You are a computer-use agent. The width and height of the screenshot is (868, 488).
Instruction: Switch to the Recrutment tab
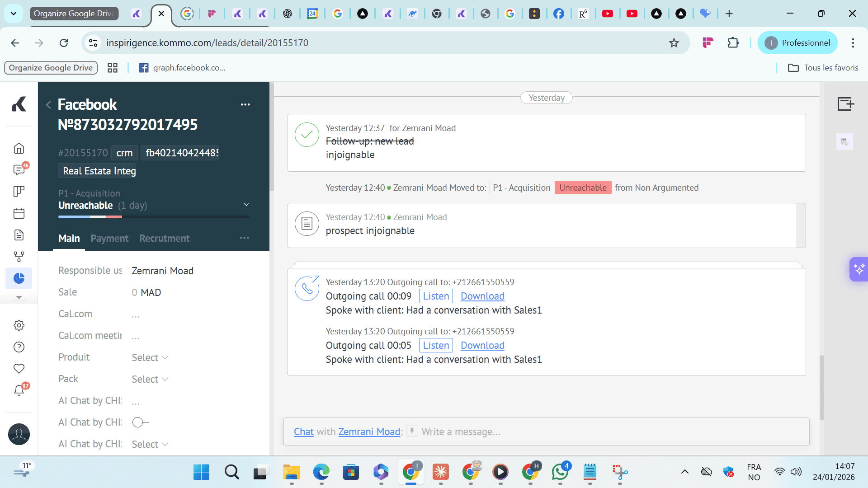[164, 238]
